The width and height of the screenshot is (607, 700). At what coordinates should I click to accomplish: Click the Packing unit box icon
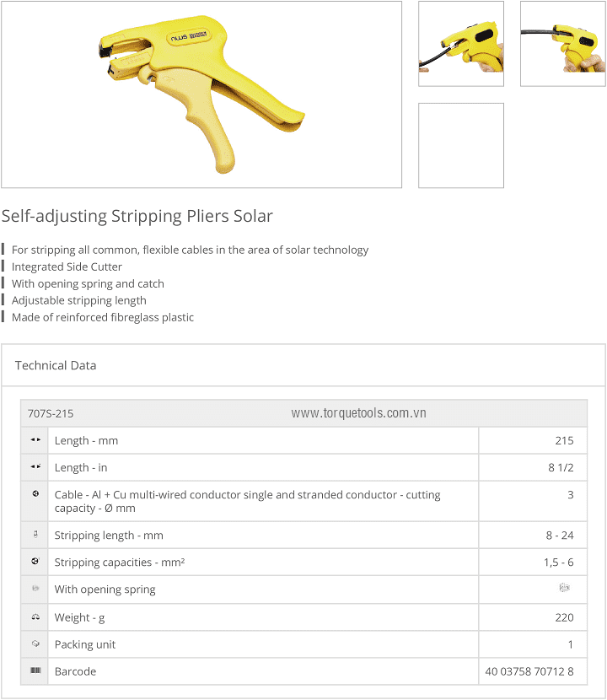click(x=35, y=643)
